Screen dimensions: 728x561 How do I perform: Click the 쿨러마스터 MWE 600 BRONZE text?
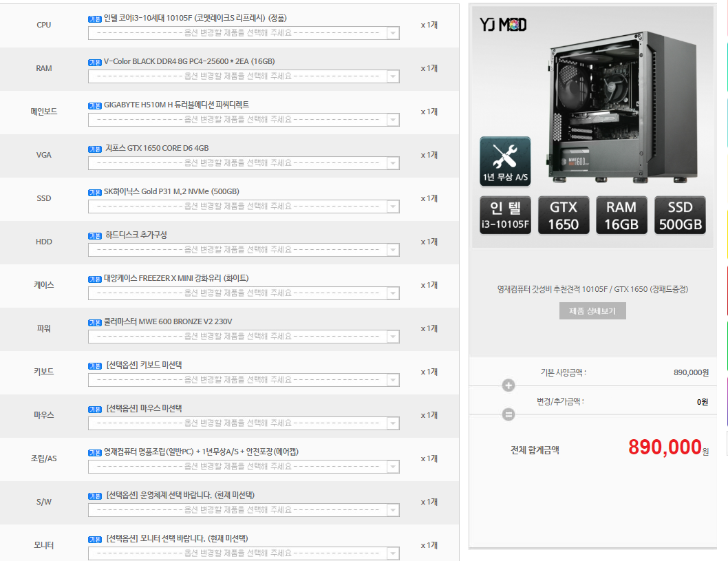tap(168, 321)
